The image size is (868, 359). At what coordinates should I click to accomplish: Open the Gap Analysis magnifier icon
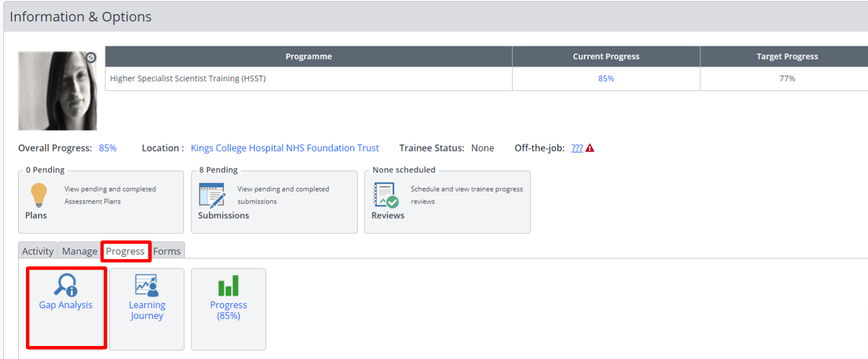click(66, 285)
